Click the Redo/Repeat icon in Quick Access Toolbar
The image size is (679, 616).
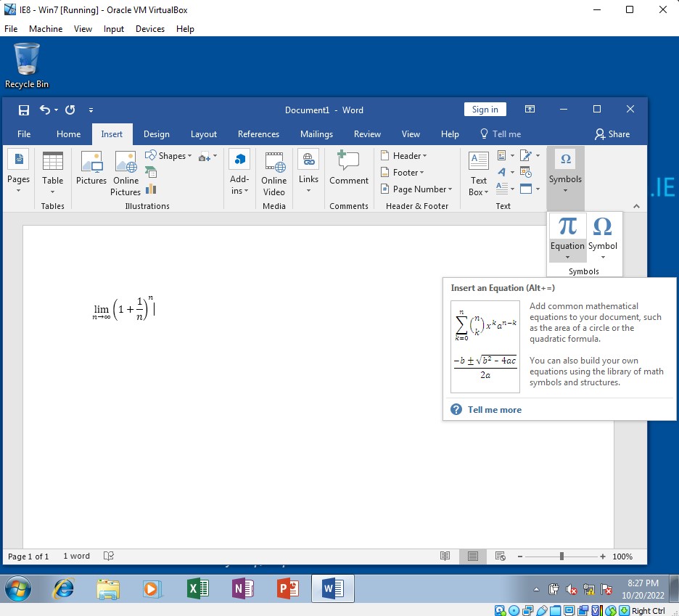[70, 110]
